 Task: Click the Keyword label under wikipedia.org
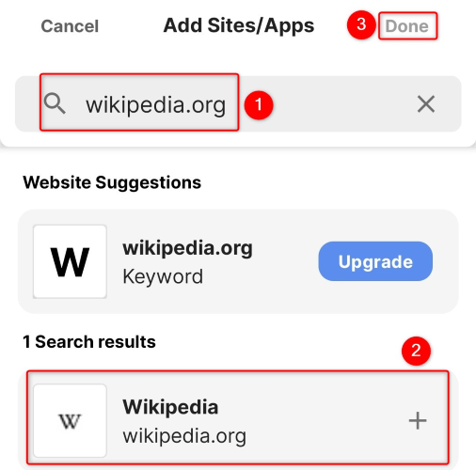(x=163, y=277)
